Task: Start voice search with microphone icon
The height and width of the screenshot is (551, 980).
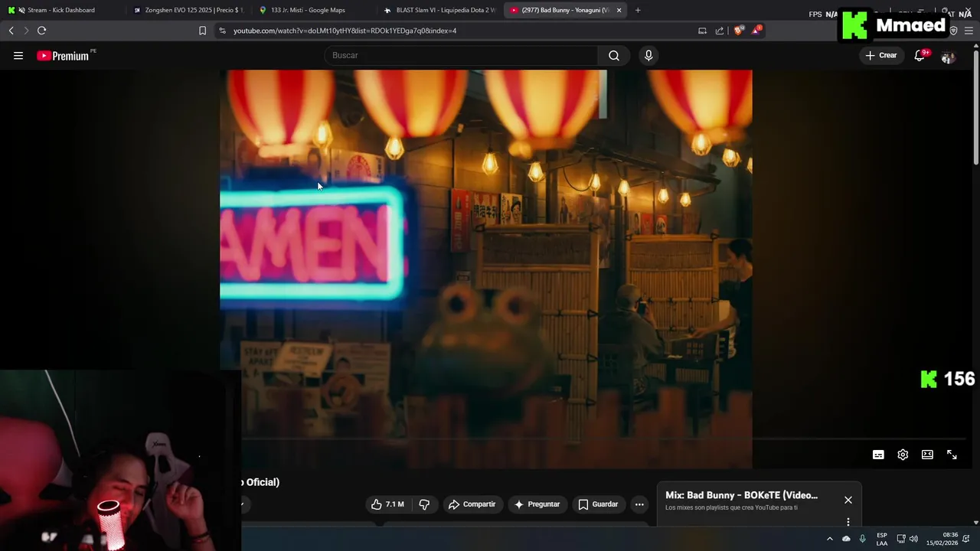Action: click(648, 55)
